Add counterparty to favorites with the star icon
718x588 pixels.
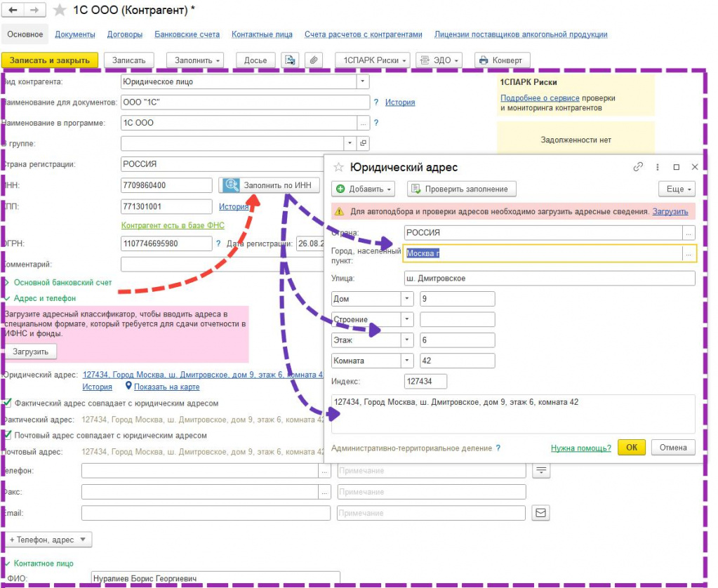coord(60,10)
